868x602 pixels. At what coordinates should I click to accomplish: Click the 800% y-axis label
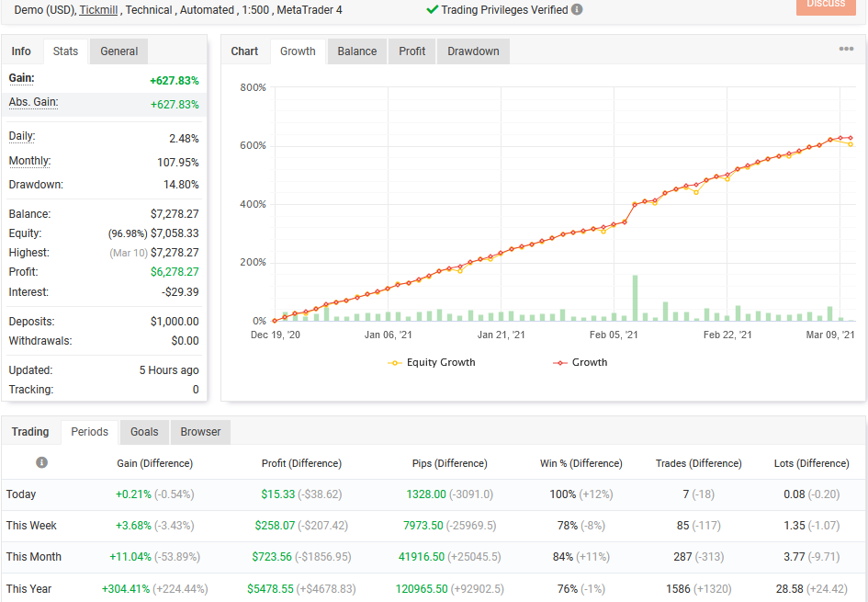253,87
